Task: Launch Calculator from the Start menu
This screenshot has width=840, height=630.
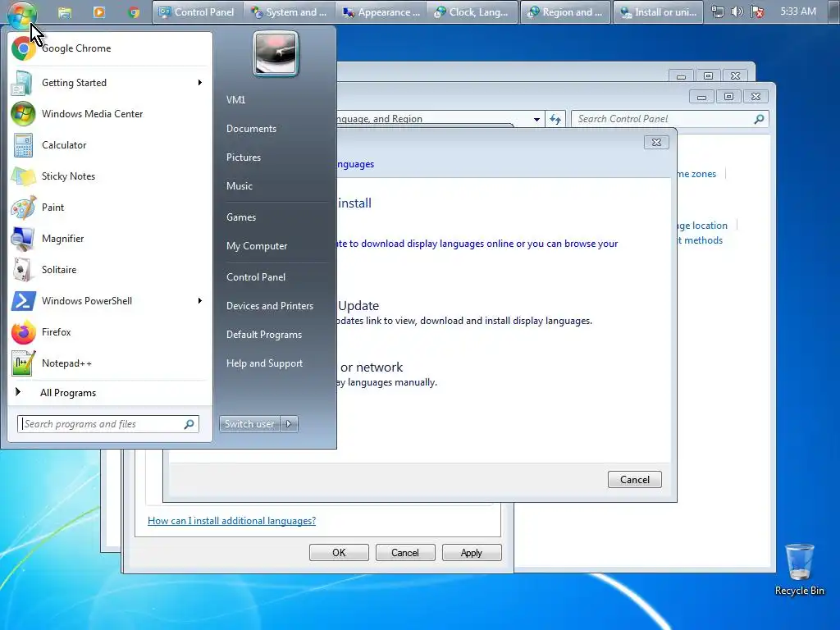Action: coord(110,144)
